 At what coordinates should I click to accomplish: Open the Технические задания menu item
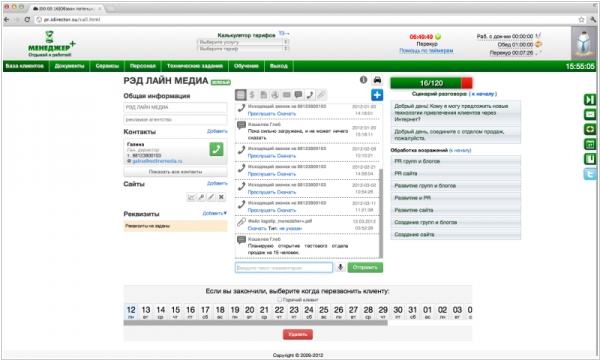(x=195, y=66)
